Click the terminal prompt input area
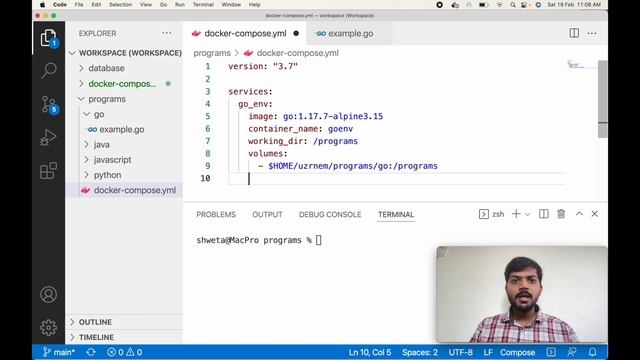The image size is (640, 360). tap(318, 240)
